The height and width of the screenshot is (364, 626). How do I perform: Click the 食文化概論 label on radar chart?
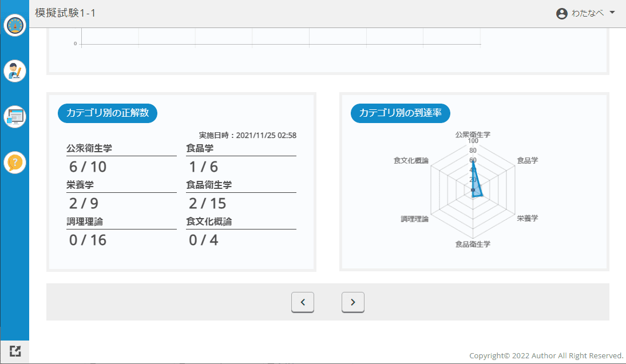(x=411, y=161)
